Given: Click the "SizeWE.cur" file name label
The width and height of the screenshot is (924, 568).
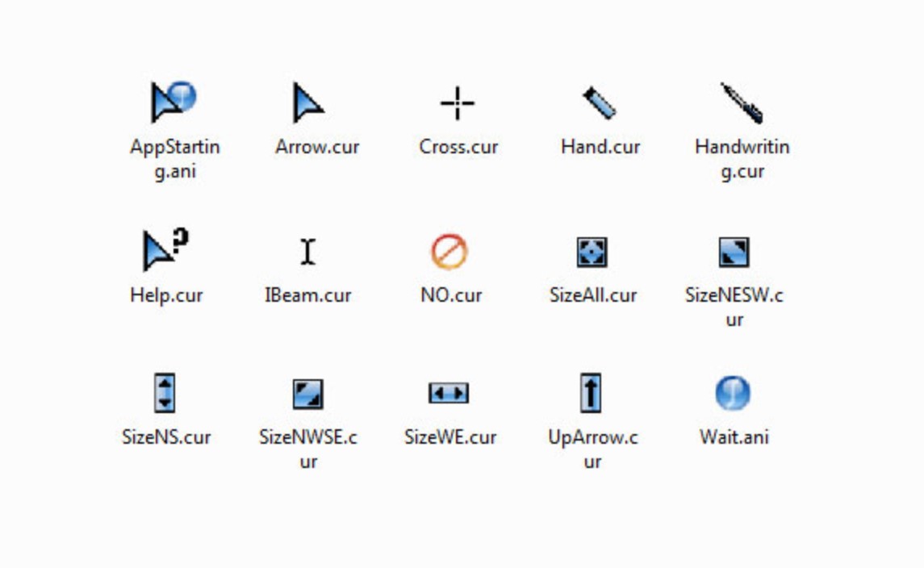Looking at the screenshot, I should coord(450,436).
